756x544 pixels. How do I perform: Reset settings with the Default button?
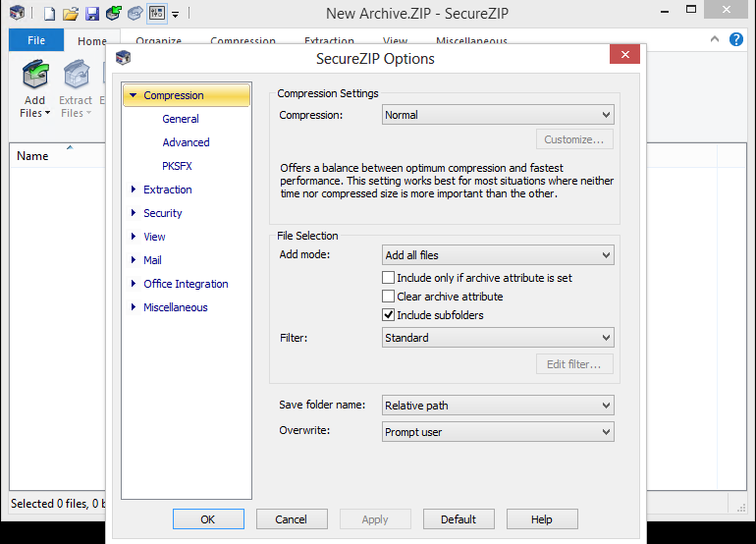click(459, 519)
